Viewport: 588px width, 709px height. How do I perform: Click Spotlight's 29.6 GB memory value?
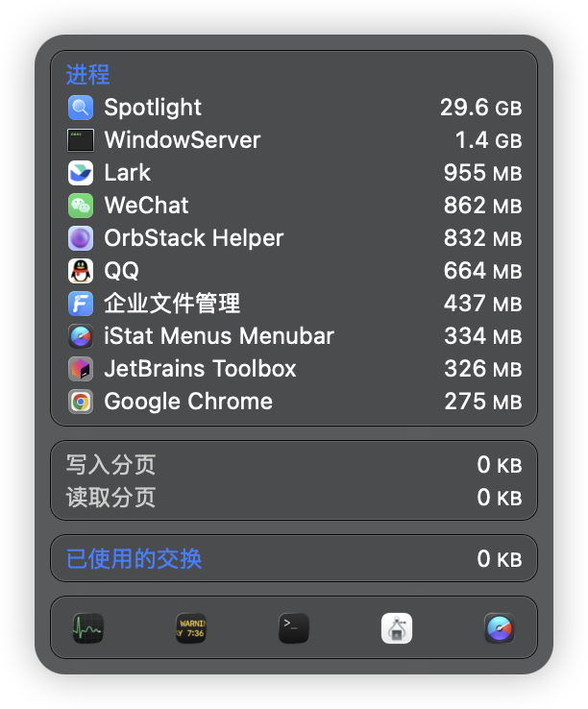480,108
